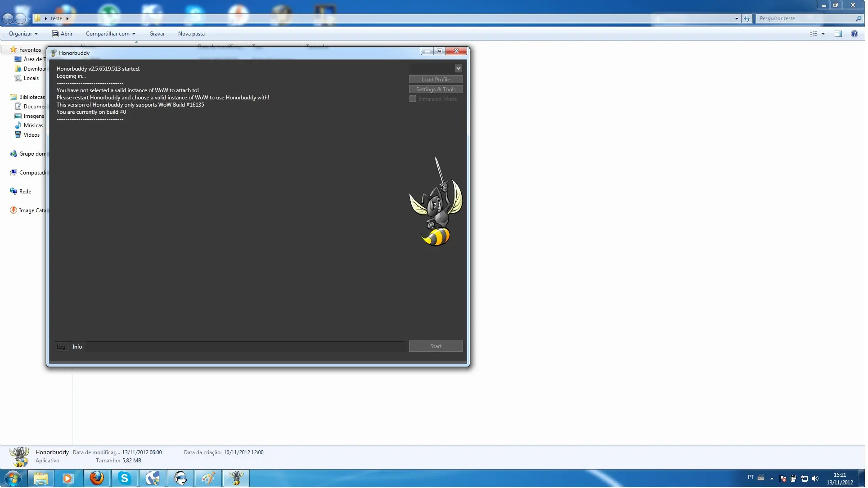Image resolution: width=868 pixels, height=488 pixels.
Task: Switch to the Info tab
Action: point(77,348)
